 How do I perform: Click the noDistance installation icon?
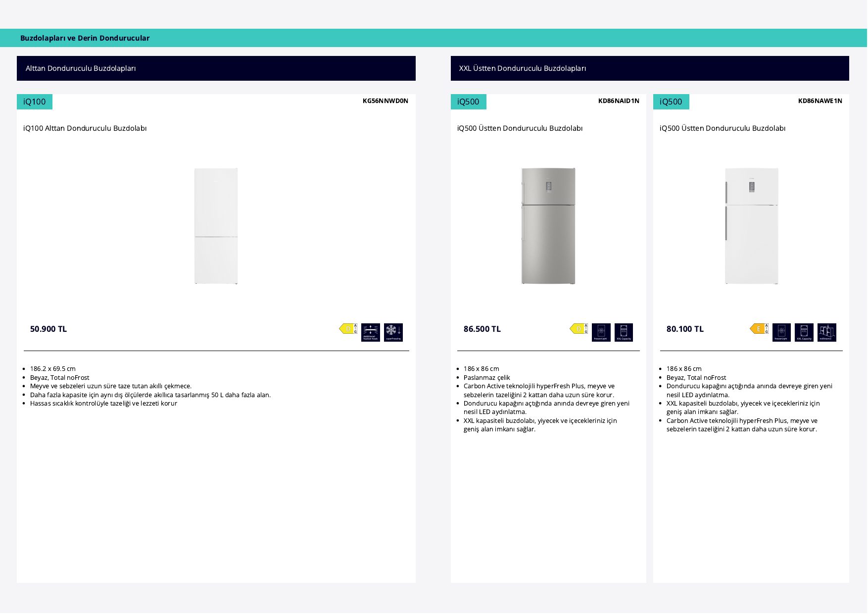[x=827, y=333]
